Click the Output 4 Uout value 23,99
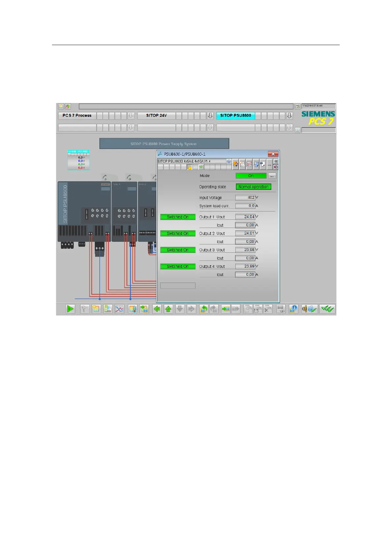Image resolution: width=392 pixels, height=554 pixels. tap(245, 266)
